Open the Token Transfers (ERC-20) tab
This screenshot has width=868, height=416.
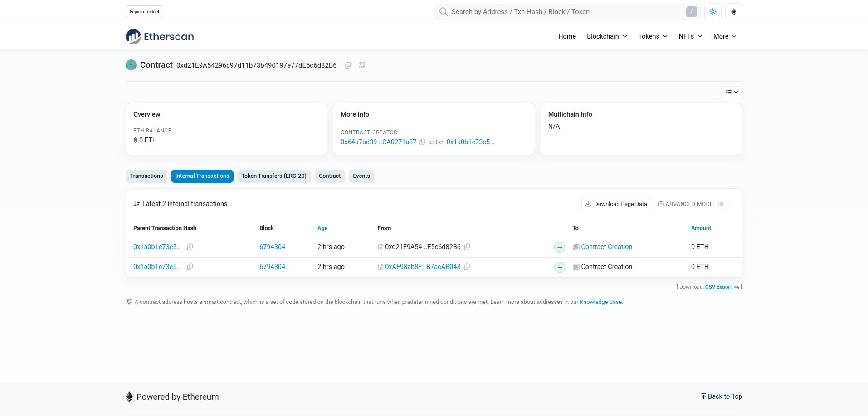tap(274, 176)
